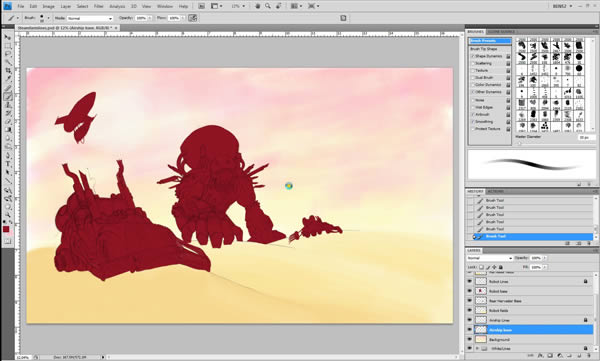Select the Hand tool in application bar
The height and width of the screenshot is (361, 600).
click(x=258, y=6)
